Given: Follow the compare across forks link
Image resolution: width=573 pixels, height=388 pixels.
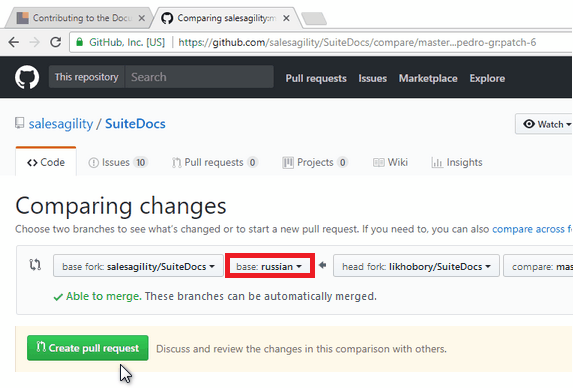Looking at the screenshot, I should pyautogui.click(x=532, y=229).
